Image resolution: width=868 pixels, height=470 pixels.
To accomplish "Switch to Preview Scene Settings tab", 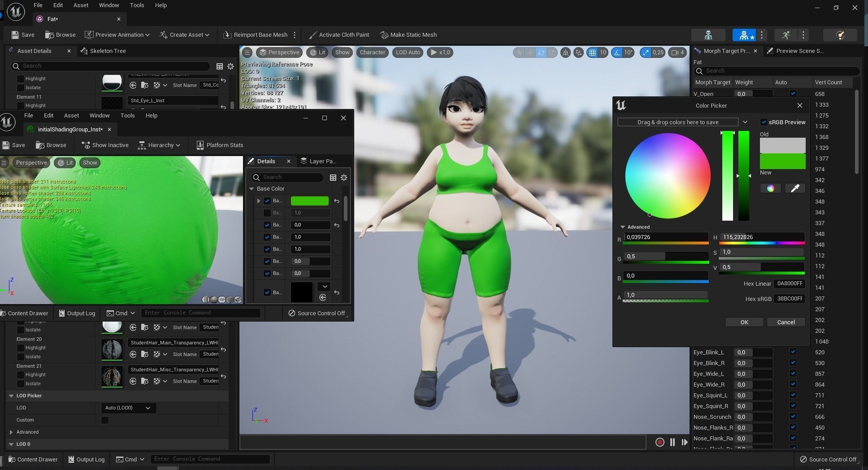I will pyautogui.click(x=795, y=51).
